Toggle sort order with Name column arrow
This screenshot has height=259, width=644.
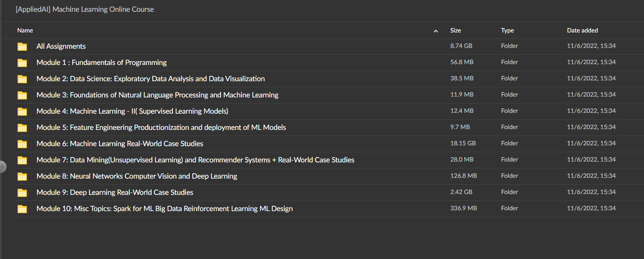[x=435, y=31]
